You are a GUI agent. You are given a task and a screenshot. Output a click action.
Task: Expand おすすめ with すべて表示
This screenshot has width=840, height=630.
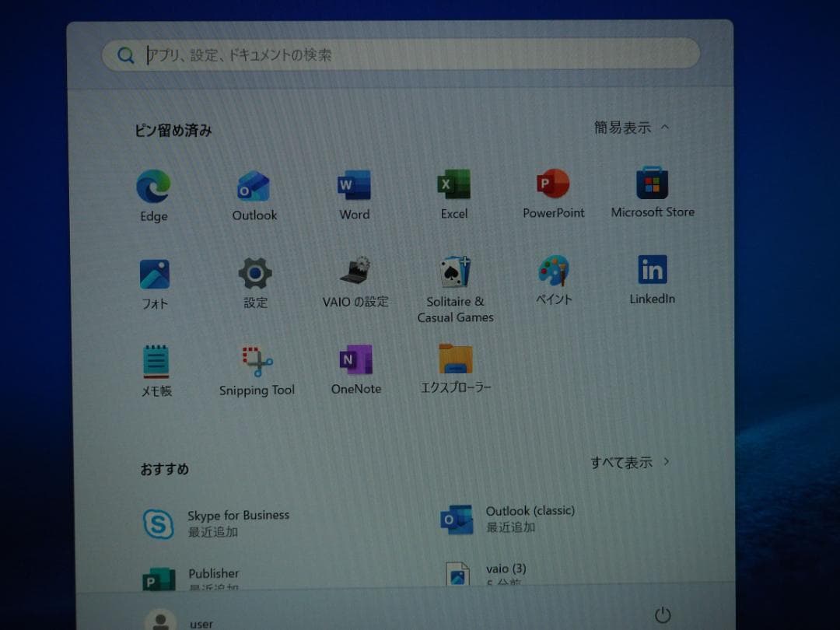pos(626,461)
